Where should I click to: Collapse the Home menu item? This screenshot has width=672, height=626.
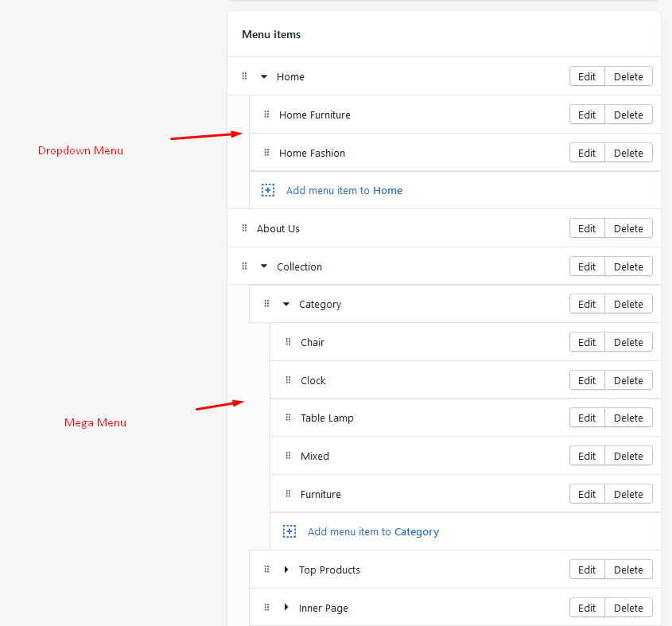264,77
